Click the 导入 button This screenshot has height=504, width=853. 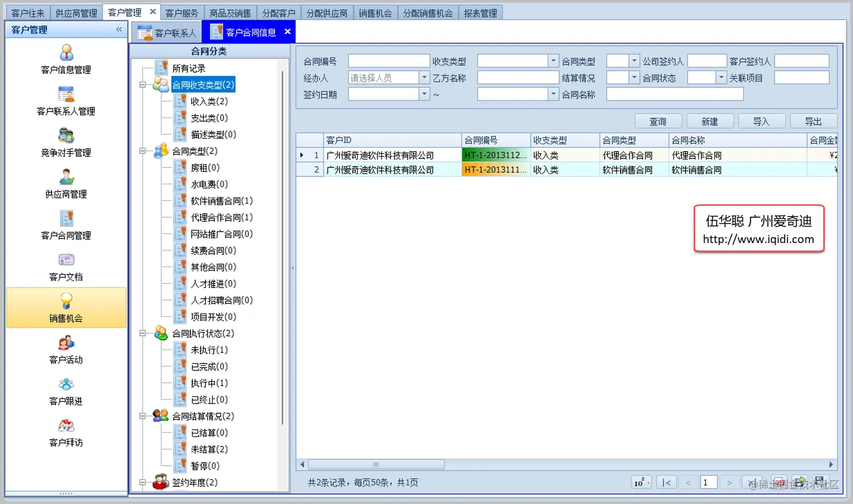(762, 121)
